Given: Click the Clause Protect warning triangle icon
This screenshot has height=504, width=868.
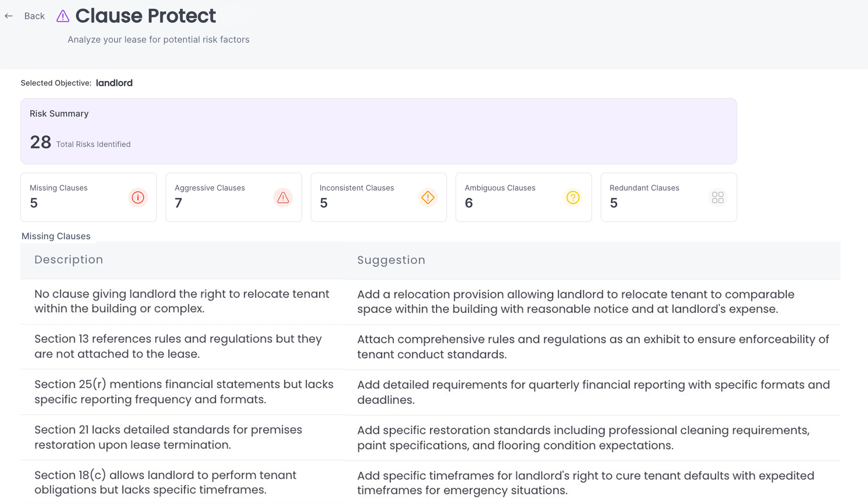Looking at the screenshot, I should coord(62,16).
